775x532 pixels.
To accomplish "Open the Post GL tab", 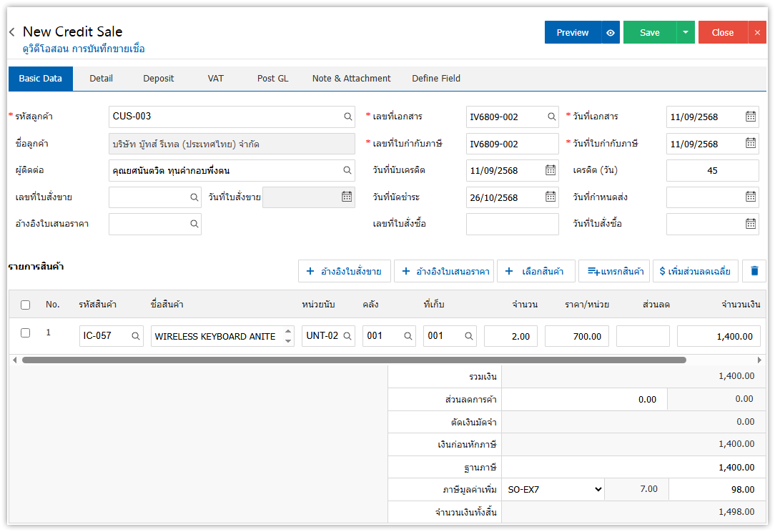I will pos(272,79).
